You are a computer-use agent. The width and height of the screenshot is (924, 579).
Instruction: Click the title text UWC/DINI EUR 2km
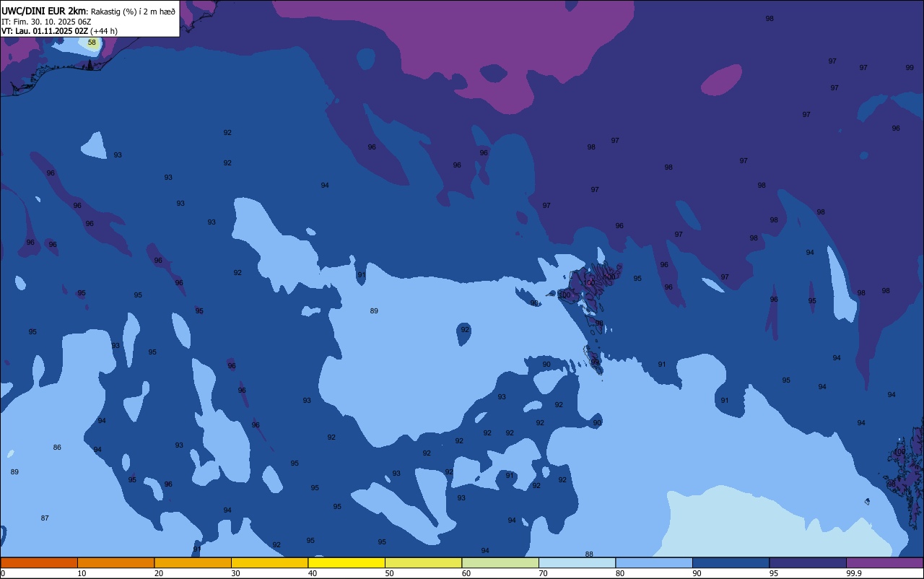click(x=43, y=11)
